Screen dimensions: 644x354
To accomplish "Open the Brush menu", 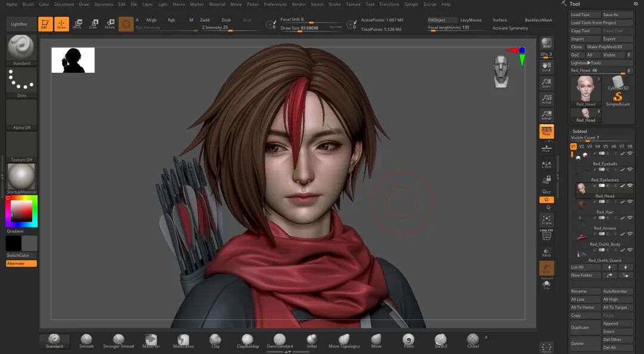I will (28, 4).
